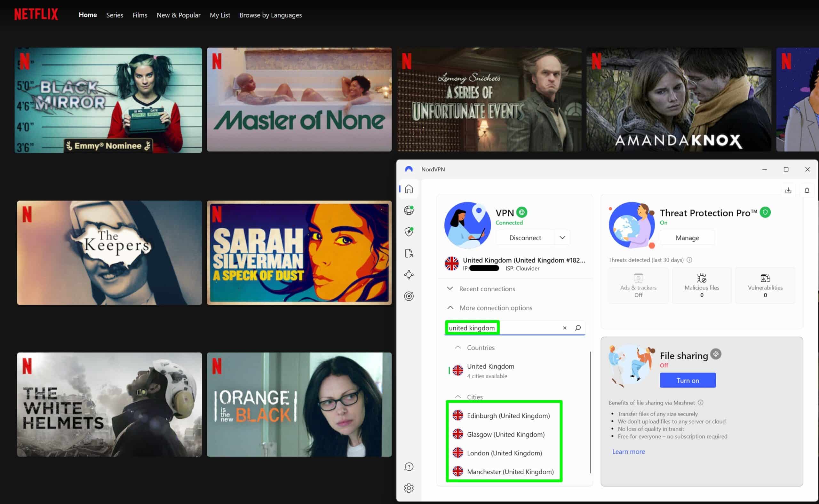
Task: Open Orange Is the New Black thumbnail
Action: click(x=299, y=405)
